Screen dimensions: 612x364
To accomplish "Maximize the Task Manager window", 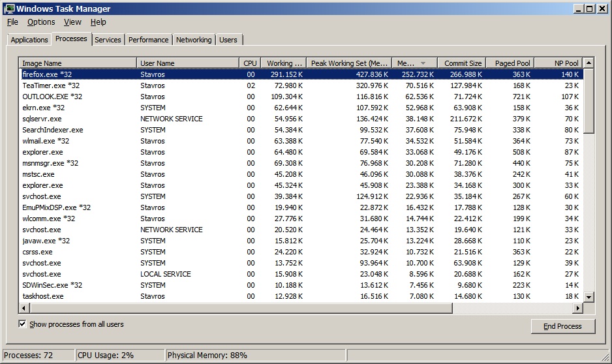I will (590, 8).
